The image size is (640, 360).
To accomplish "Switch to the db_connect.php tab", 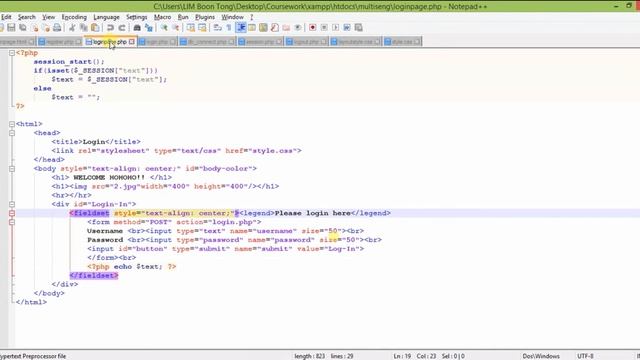I will (x=207, y=42).
